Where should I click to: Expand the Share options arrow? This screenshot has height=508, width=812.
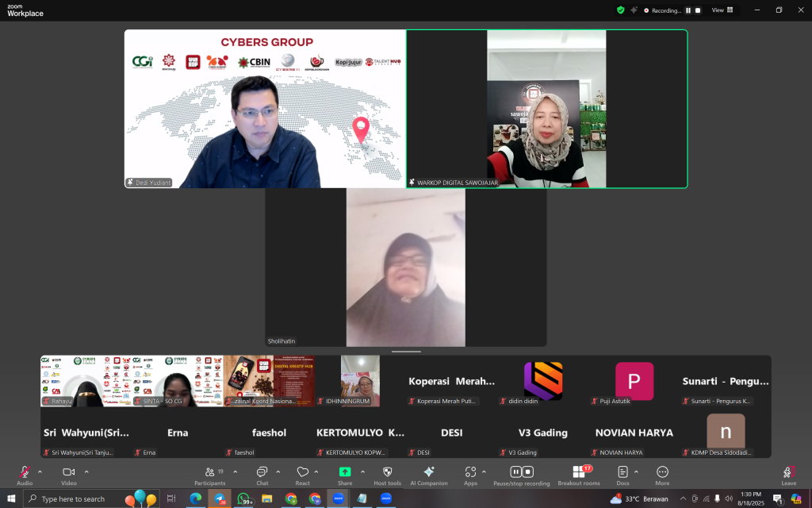(x=362, y=471)
